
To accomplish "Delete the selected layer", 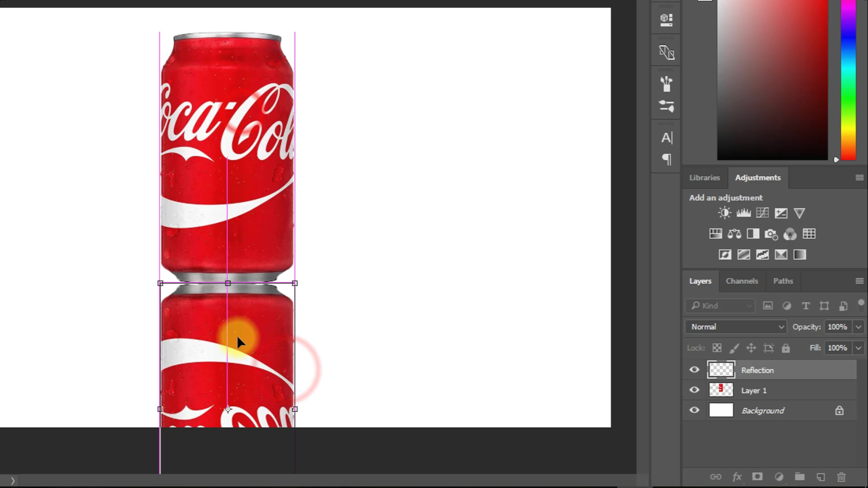I will click(x=841, y=477).
